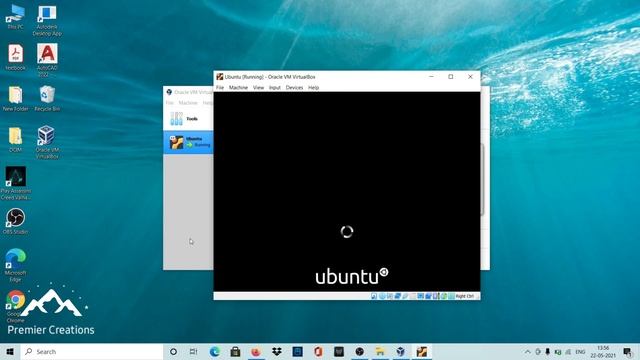Select the OBS Studio desktop shortcut
The image size is (640, 360).
(x=16, y=222)
